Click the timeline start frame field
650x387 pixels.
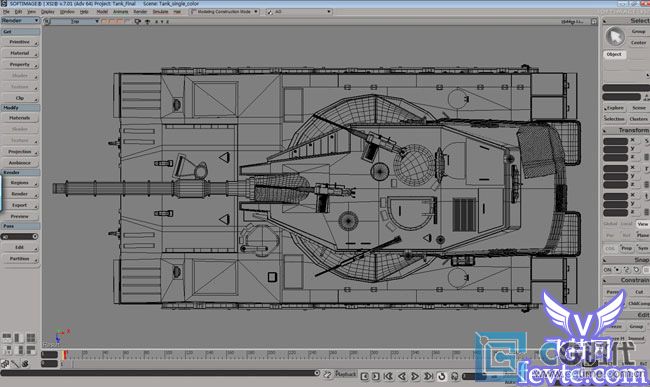click(x=49, y=355)
